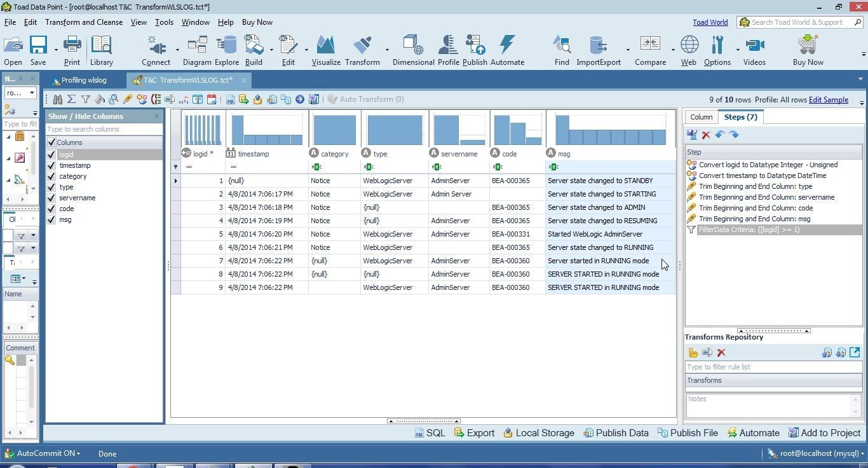This screenshot has height=468, width=868.
Task: Click the Videos toolbar icon
Action: coord(754,50)
